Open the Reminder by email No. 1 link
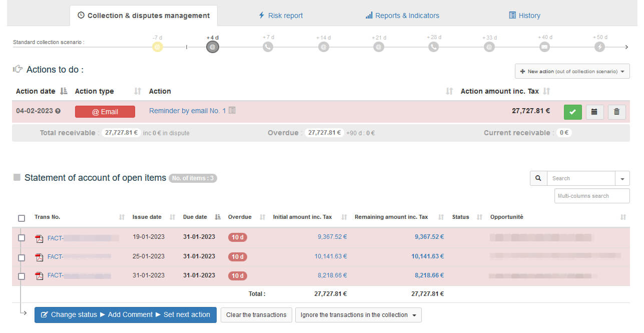This screenshot has width=644, height=333. pos(187,111)
